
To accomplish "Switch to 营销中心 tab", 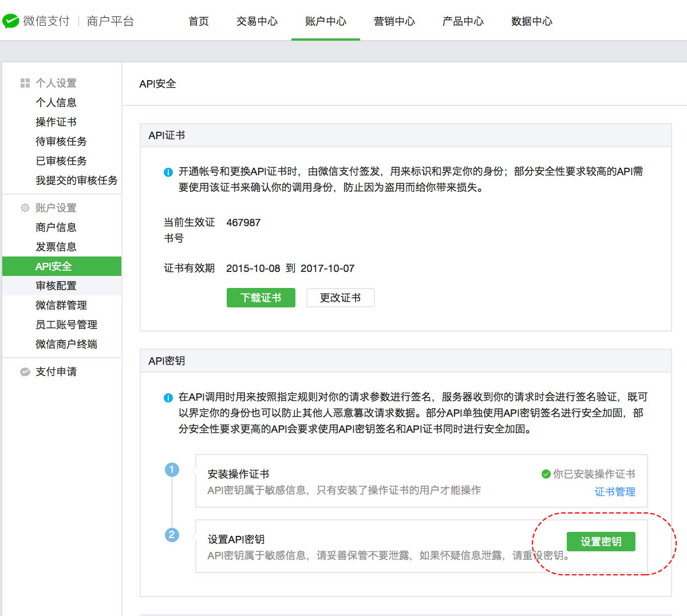I will [394, 21].
